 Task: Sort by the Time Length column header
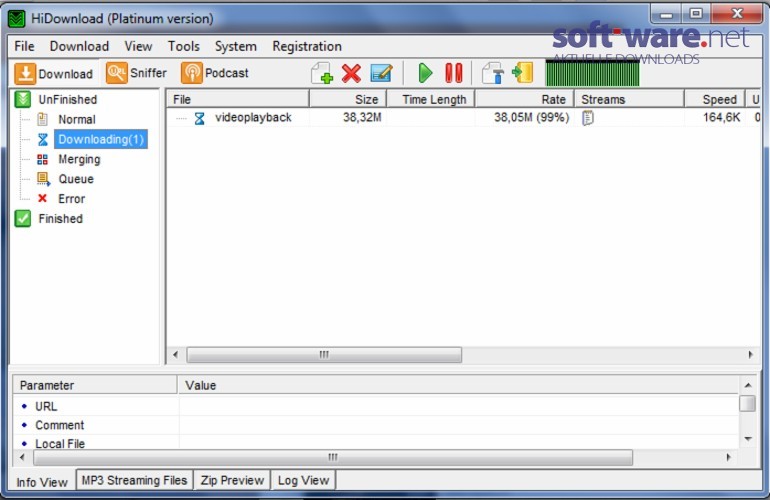point(431,99)
